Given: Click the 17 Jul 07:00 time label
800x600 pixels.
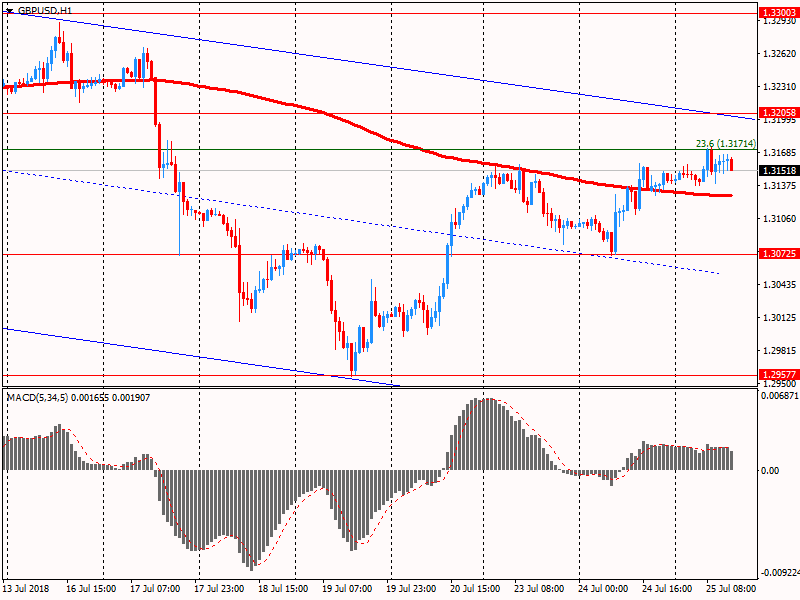Looking at the screenshot, I should point(155,588).
